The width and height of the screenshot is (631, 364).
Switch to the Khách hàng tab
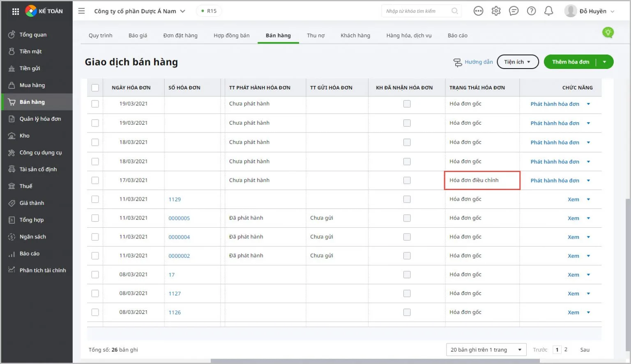coord(355,36)
